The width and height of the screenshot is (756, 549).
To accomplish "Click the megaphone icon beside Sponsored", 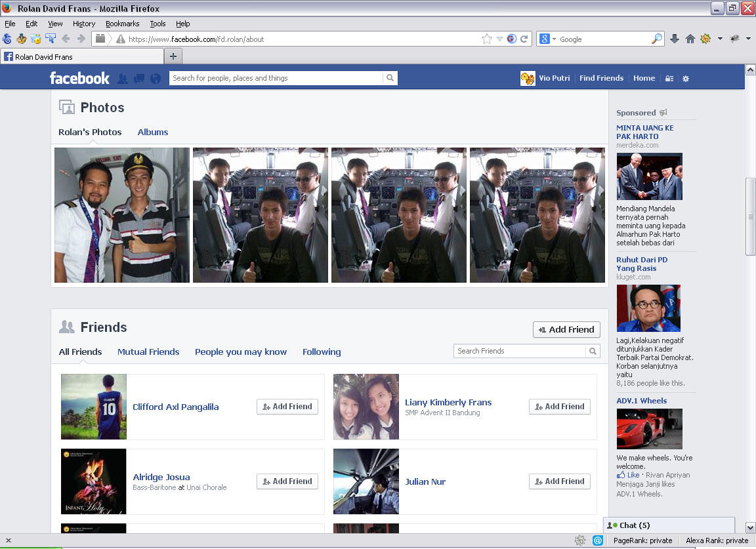I will tap(663, 112).
